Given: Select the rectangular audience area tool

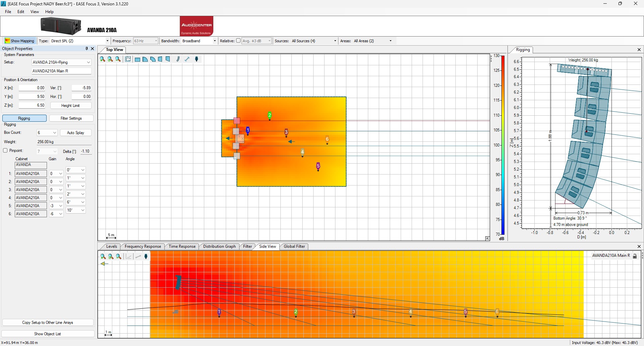Looking at the screenshot, I should click(x=138, y=59).
